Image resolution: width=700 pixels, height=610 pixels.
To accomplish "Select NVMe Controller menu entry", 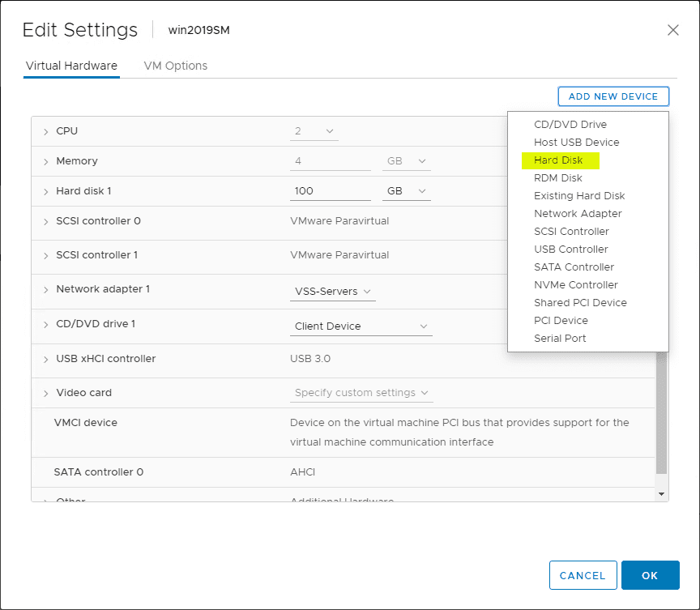I will (x=575, y=285).
